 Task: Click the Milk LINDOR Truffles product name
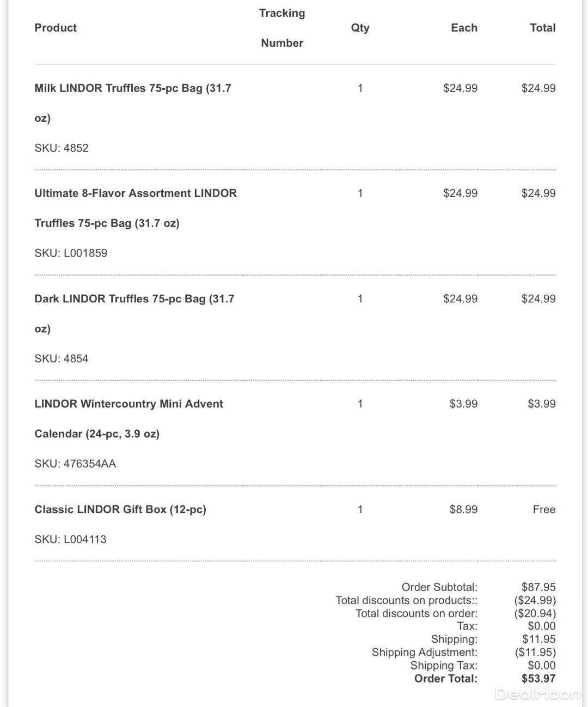(133, 88)
